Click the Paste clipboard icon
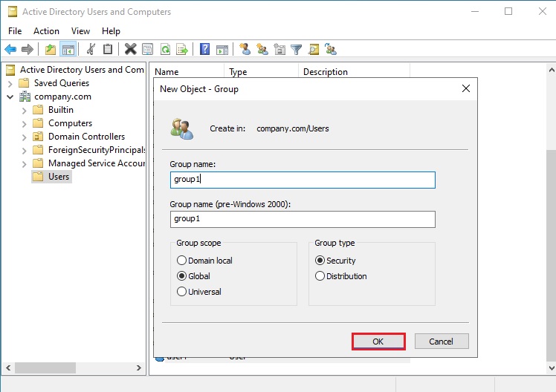 [108, 49]
